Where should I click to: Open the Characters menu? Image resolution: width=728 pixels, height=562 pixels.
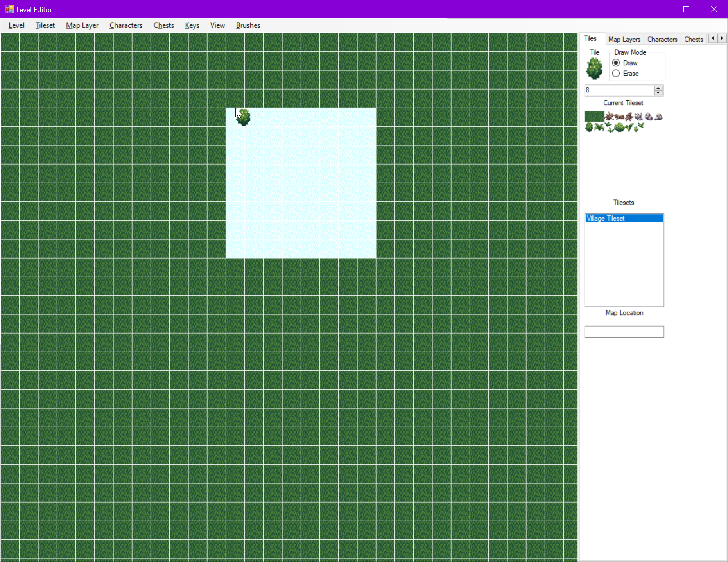click(x=126, y=25)
